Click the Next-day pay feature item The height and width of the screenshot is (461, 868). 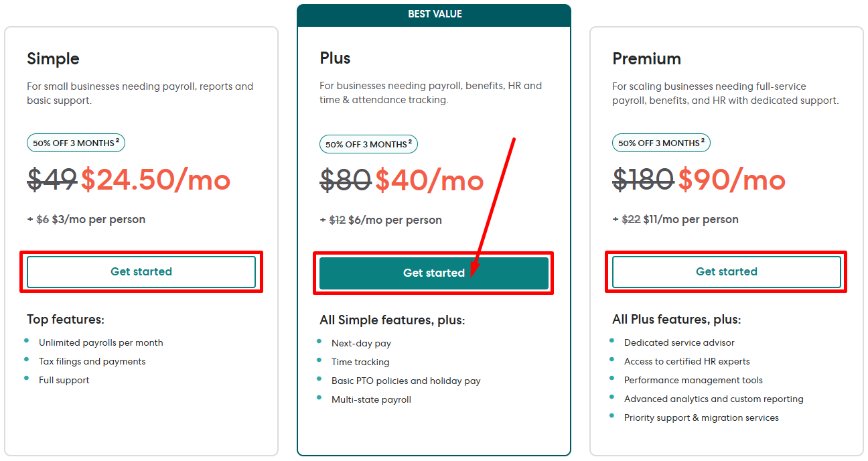click(x=361, y=344)
